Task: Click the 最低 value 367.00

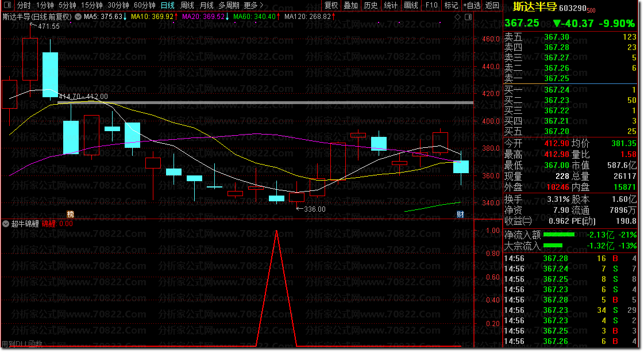Action: click(x=557, y=165)
